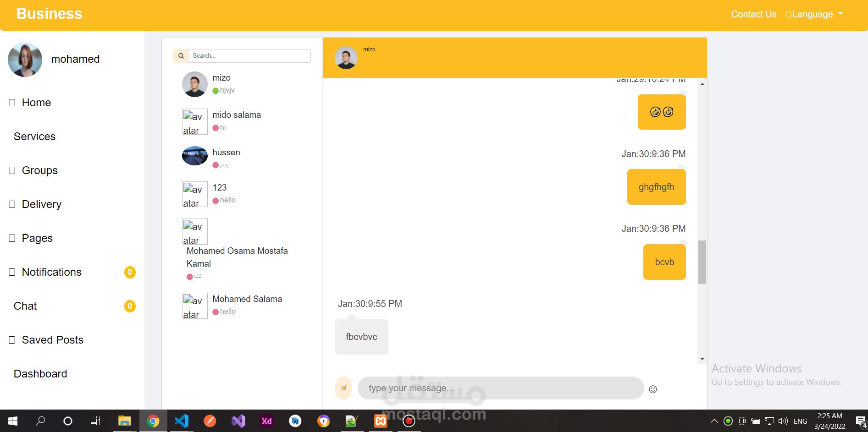Click the taskbar clock and date
Viewport: 868px width, 432px height.
(x=830, y=421)
